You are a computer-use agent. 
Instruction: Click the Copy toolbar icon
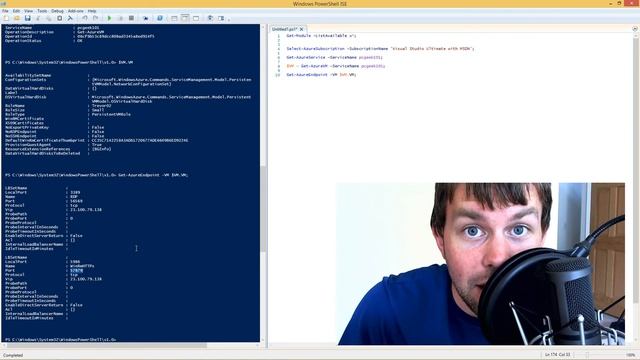(x=49, y=18)
